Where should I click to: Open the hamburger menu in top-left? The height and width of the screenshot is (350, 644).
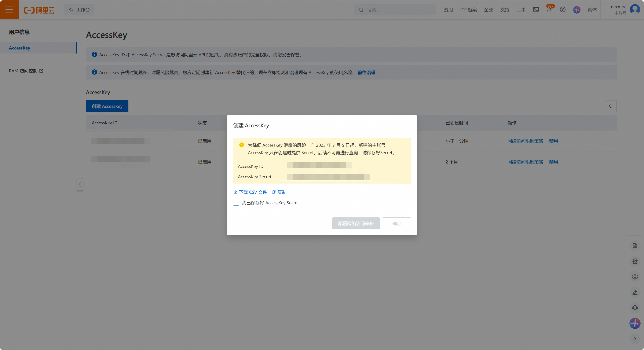pos(9,10)
